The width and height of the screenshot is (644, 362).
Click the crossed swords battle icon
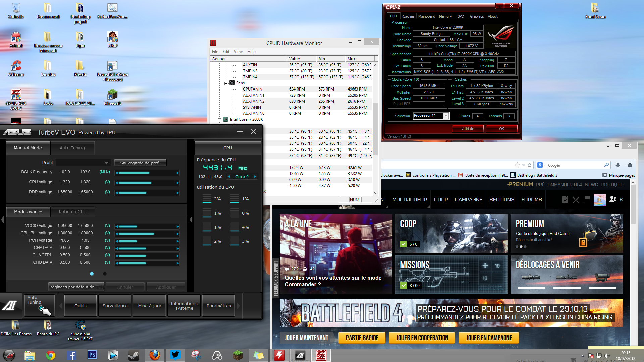click(x=576, y=200)
